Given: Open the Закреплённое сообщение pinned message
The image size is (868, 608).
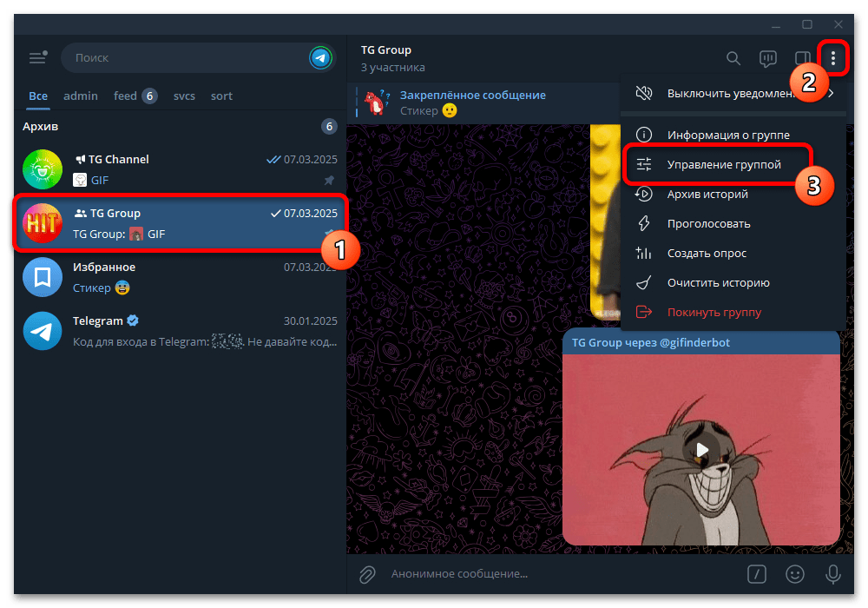Looking at the screenshot, I should [483, 103].
